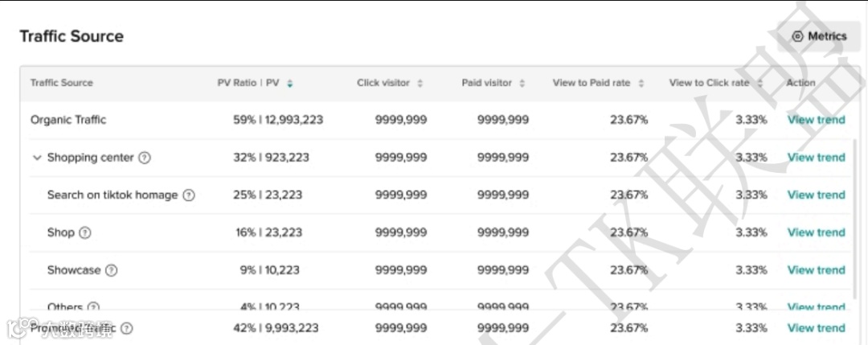Click the help icon next to Shop
Image resolution: width=868 pixels, height=345 pixels.
(85, 232)
